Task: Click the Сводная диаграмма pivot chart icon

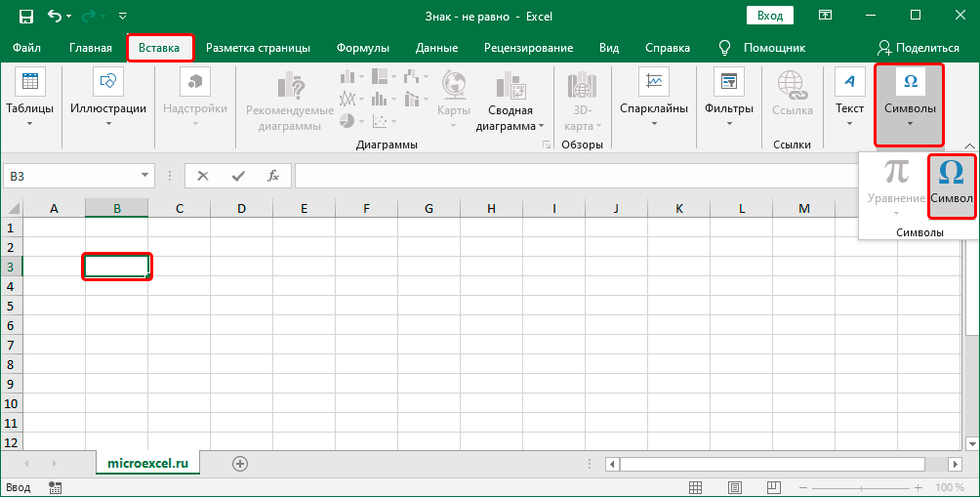Action: 510,85
